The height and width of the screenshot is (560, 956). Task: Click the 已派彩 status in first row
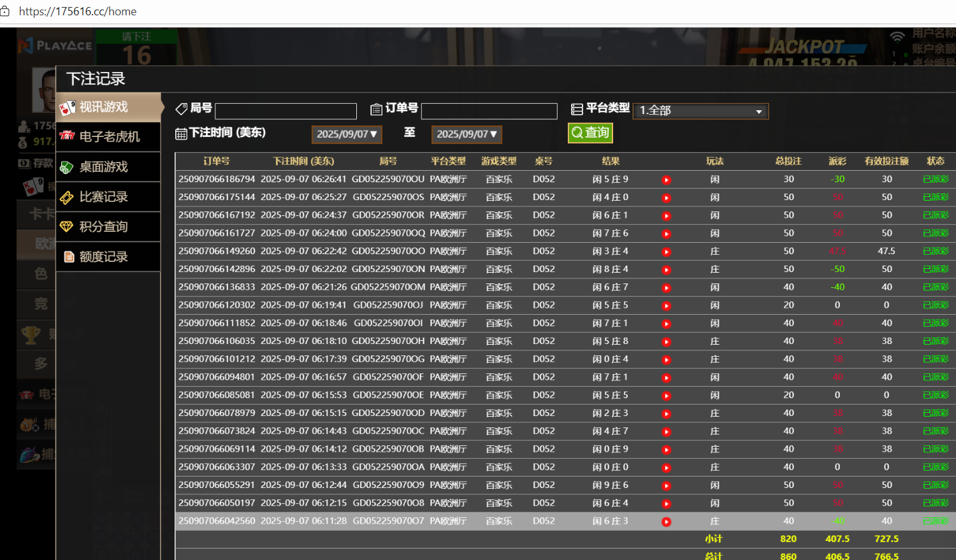click(935, 180)
